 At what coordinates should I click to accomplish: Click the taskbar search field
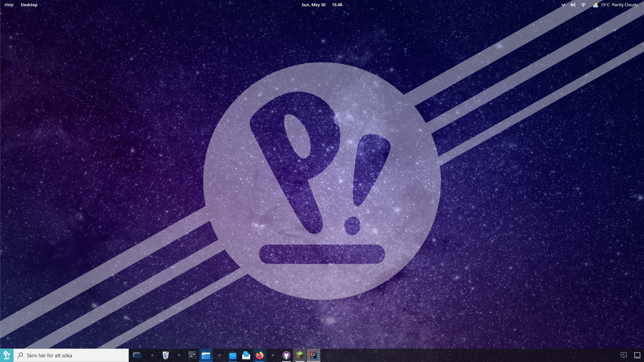(71, 355)
